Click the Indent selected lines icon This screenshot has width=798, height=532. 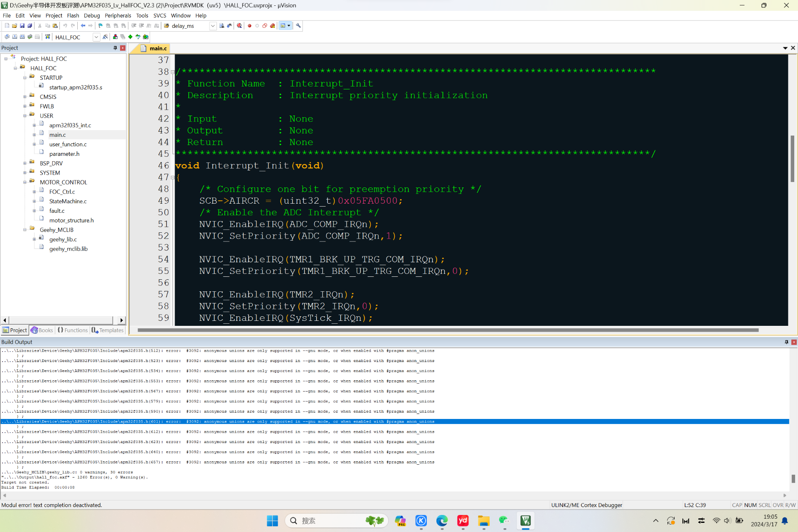(134, 26)
